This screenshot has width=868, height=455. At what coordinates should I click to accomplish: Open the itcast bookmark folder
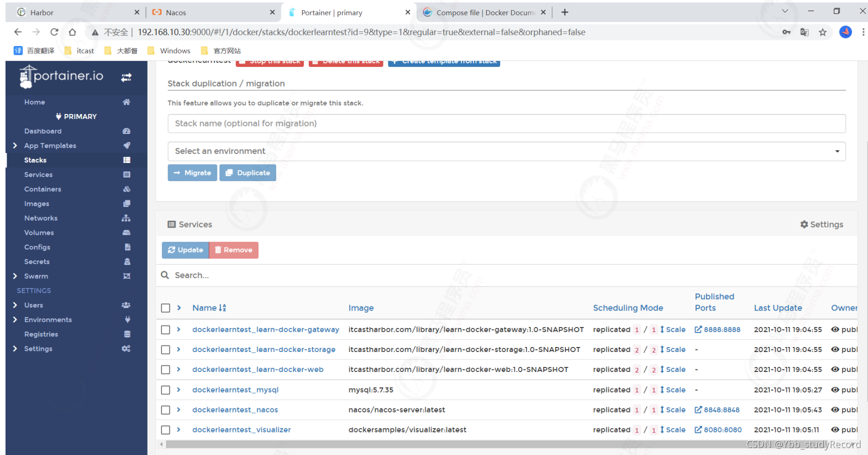[79, 50]
